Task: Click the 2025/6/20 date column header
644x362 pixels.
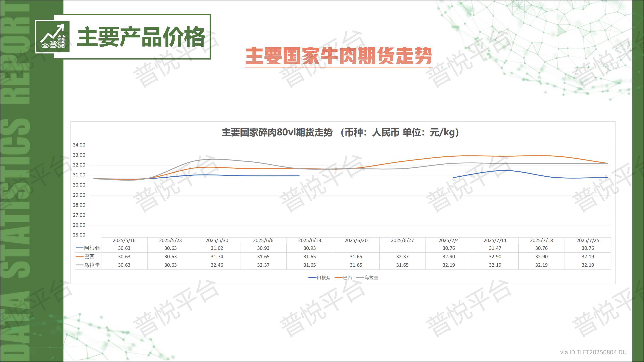Action: tap(356, 241)
